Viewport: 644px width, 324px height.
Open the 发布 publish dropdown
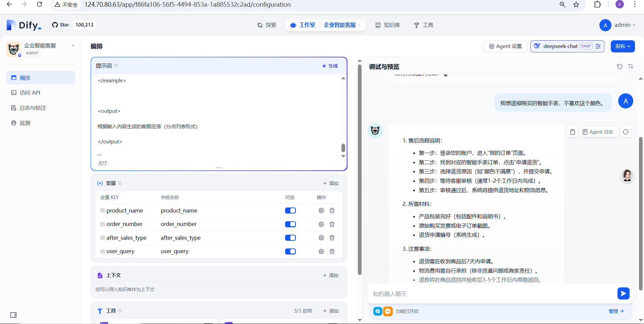[623, 46]
